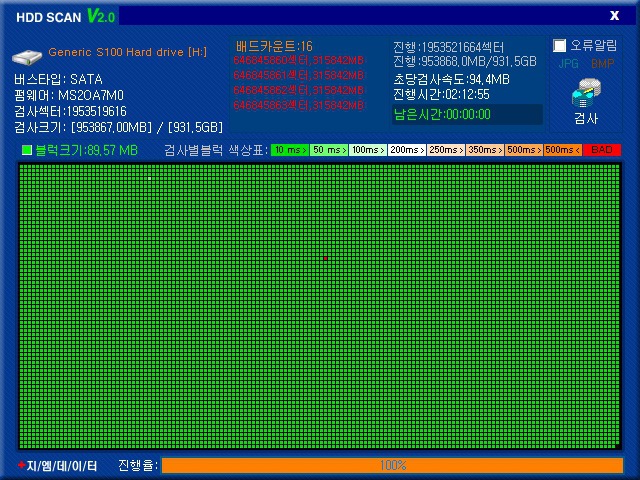
Task: Click the 블럭크기:89.57 MB label
Action: click(x=87, y=150)
